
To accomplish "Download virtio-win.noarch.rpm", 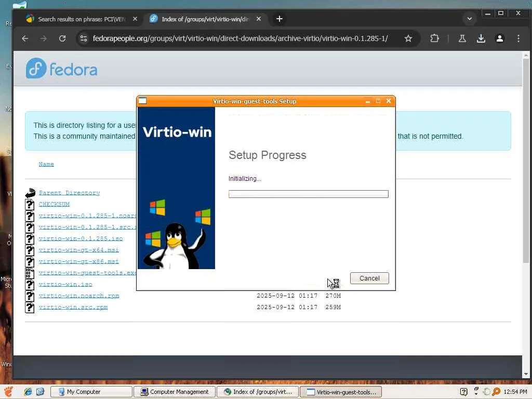I will [x=79, y=296].
